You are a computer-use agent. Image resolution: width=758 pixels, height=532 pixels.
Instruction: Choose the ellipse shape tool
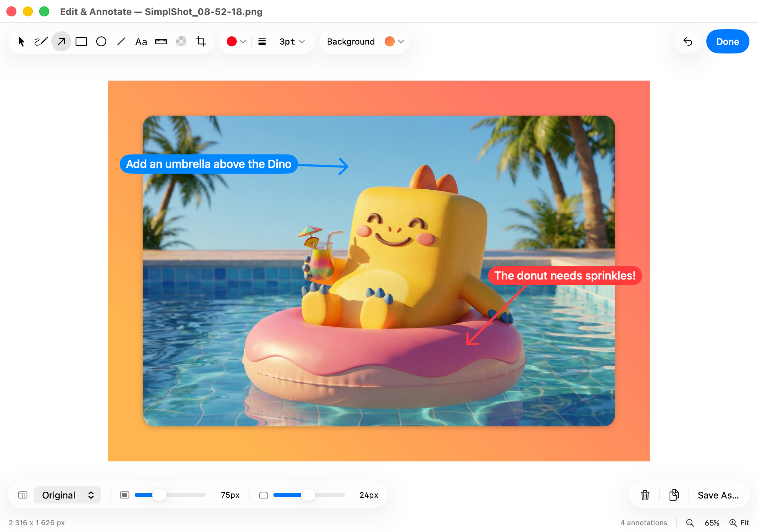tap(101, 42)
